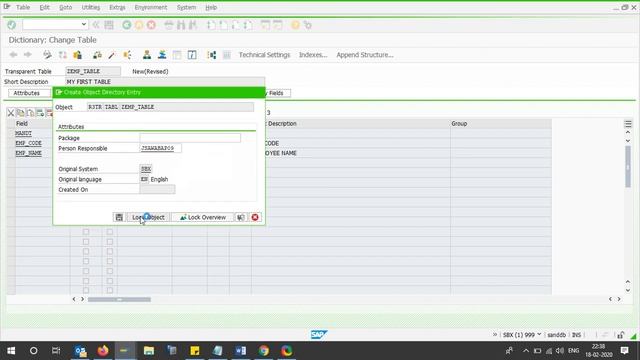Screen dimensions: 640x360
Task: Click icon button right of Lock Overview
Action: click(241, 217)
